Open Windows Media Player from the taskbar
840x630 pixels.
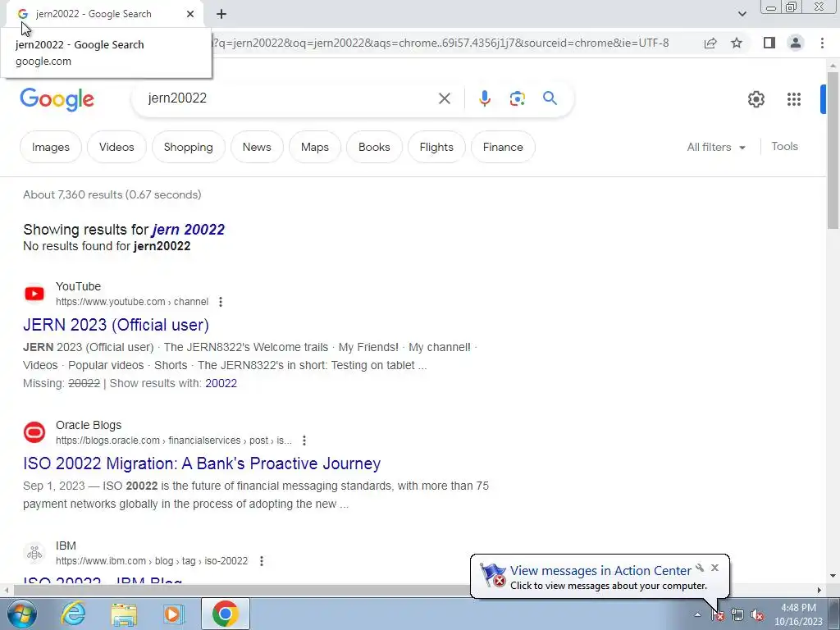pos(173,614)
